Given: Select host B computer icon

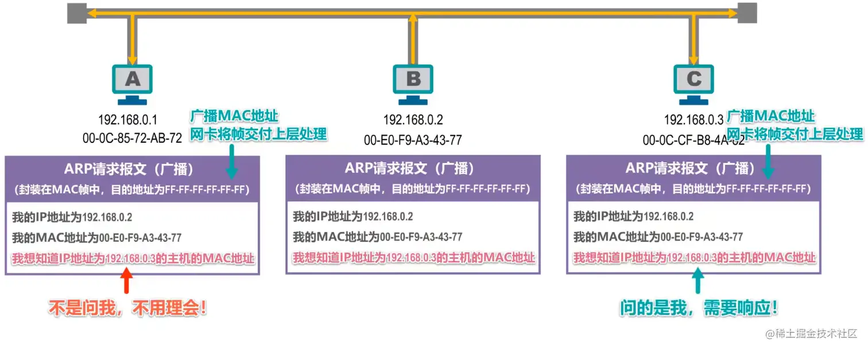Looking at the screenshot, I should pyautogui.click(x=413, y=78).
